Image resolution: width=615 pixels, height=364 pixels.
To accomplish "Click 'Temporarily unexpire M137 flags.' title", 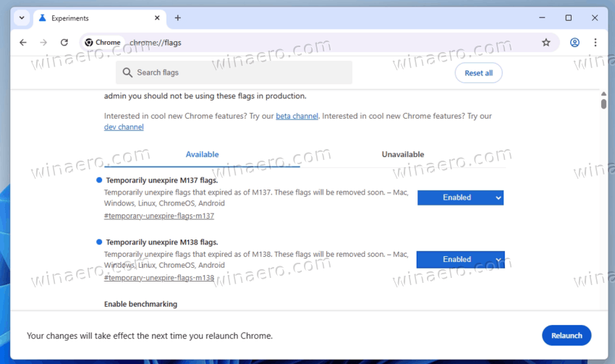I will 162,180.
